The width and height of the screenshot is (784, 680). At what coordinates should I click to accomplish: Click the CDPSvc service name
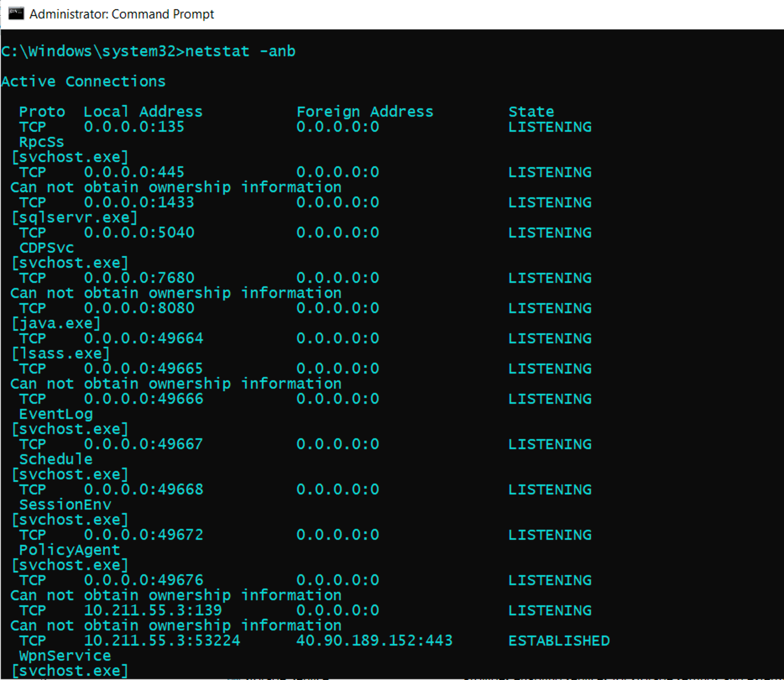tap(47, 248)
